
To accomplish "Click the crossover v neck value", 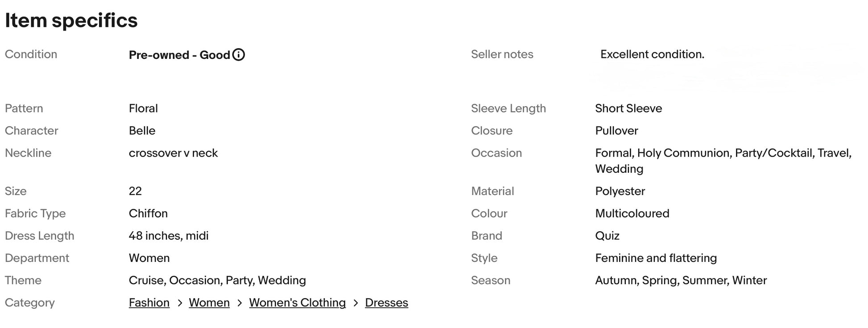I will pos(173,153).
